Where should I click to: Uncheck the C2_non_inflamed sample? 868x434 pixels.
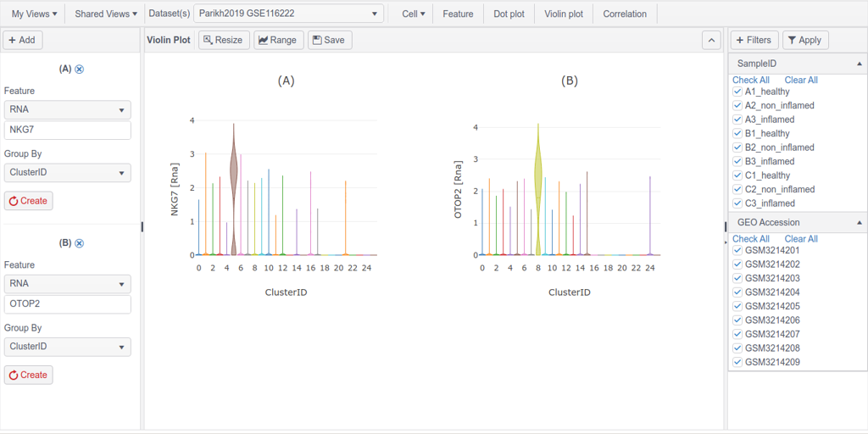pos(737,189)
